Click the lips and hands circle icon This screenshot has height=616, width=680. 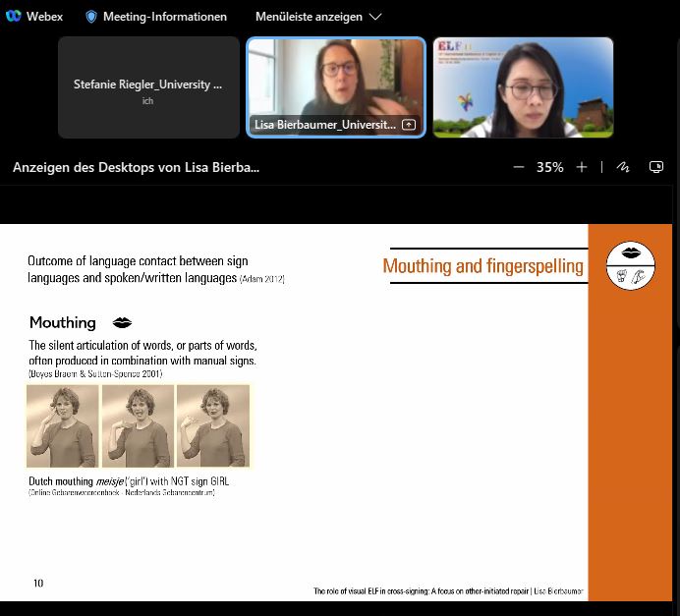click(630, 265)
